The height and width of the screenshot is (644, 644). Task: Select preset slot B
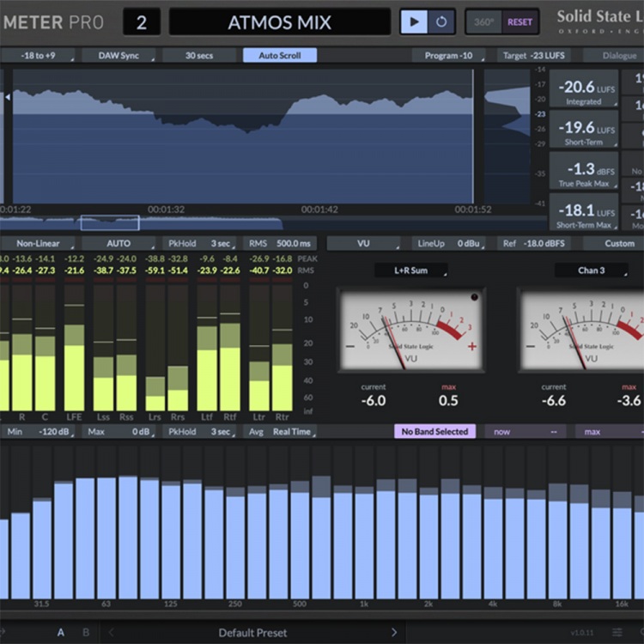86,632
